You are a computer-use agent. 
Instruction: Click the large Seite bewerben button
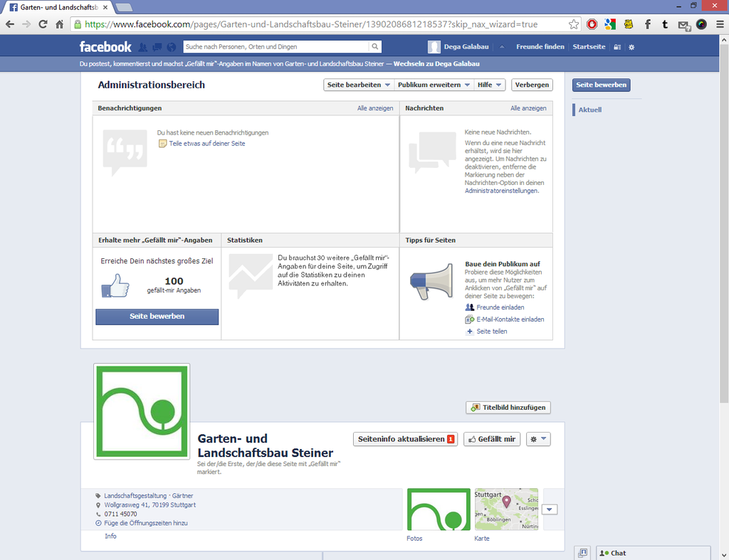coord(157,317)
